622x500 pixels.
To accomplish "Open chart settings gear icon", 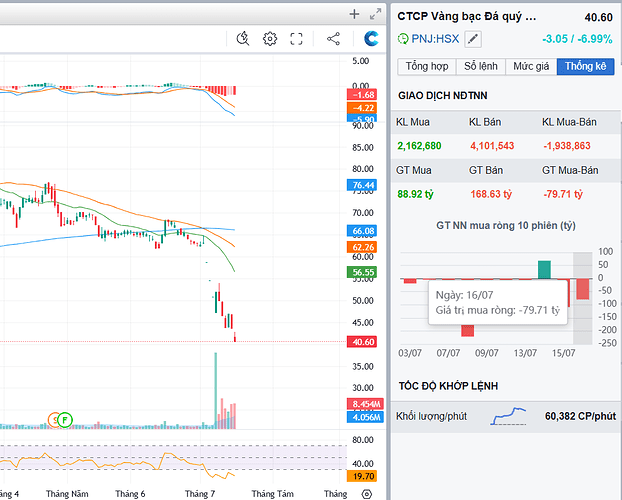I will click(270, 39).
